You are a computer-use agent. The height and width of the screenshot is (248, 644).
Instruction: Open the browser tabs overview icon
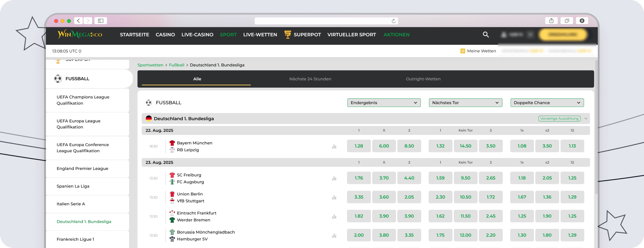point(567,21)
